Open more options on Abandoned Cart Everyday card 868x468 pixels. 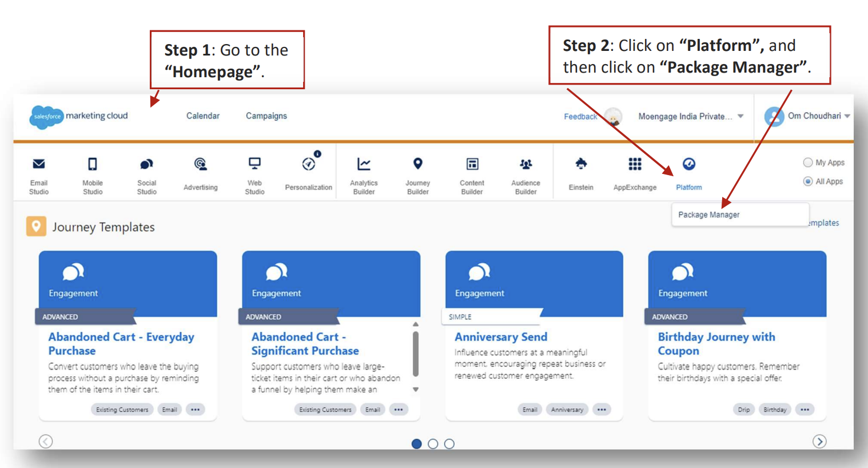click(196, 410)
